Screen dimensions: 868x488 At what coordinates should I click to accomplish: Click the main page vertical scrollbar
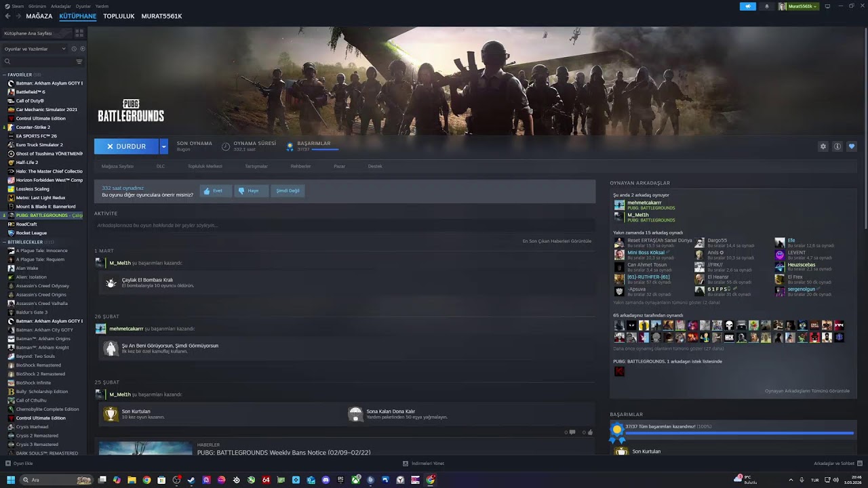point(865,129)
